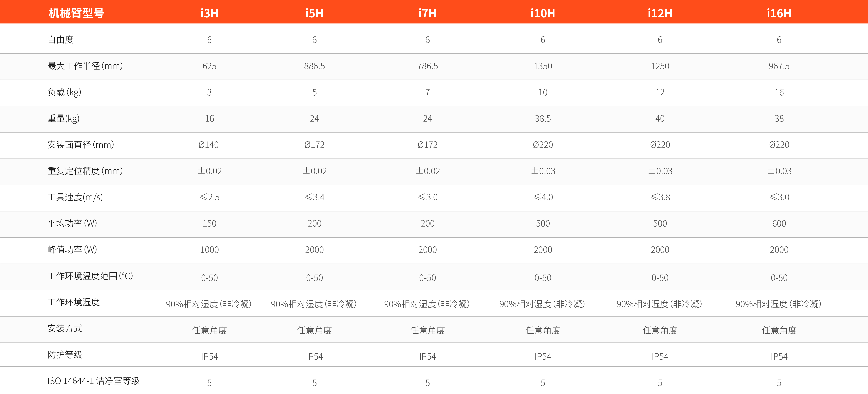Click the 自由度 row label
868x394 pixels.
[61, 40]
